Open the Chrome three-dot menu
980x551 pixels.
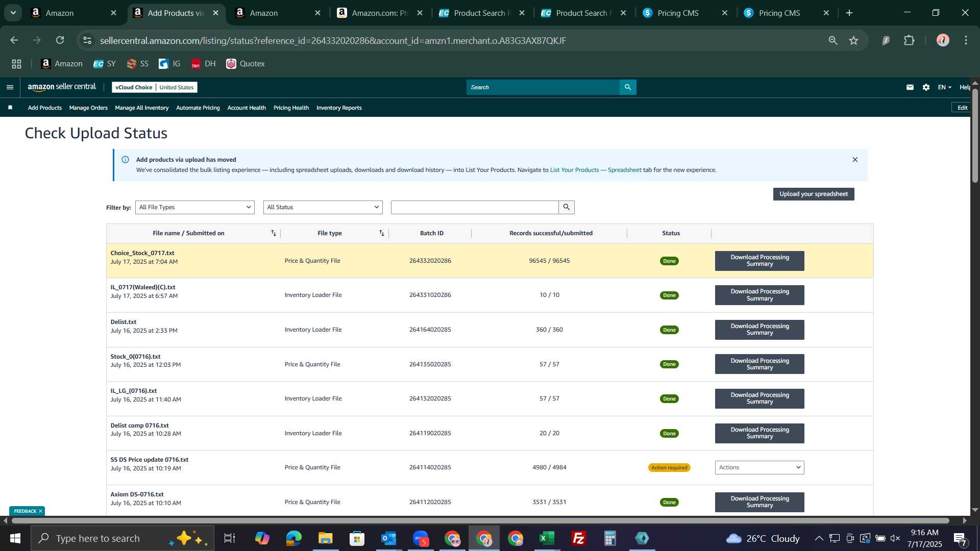pyautogui.click(x=966, y=40)
